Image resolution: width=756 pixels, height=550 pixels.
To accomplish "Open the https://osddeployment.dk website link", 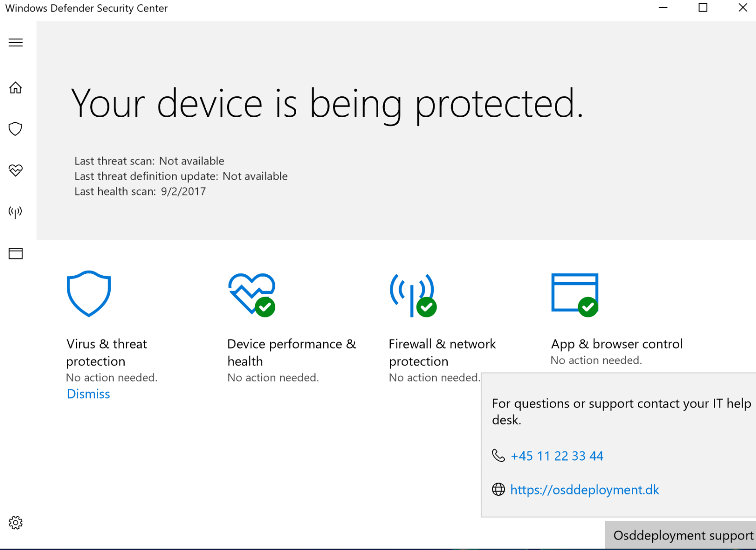I will pyautogui.click(x=584, y=489).
